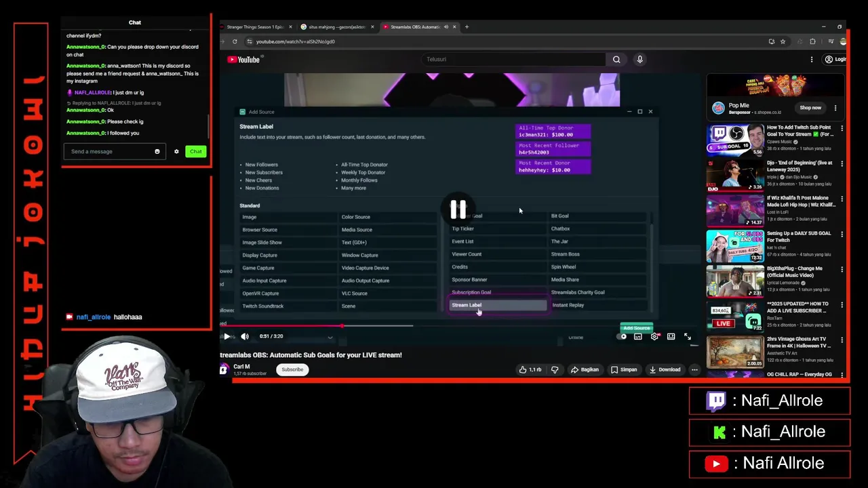Viewport: 868px width, 488px height.
Task: Click the video title Automatic Sub Goals text
Action: (311, 355)
